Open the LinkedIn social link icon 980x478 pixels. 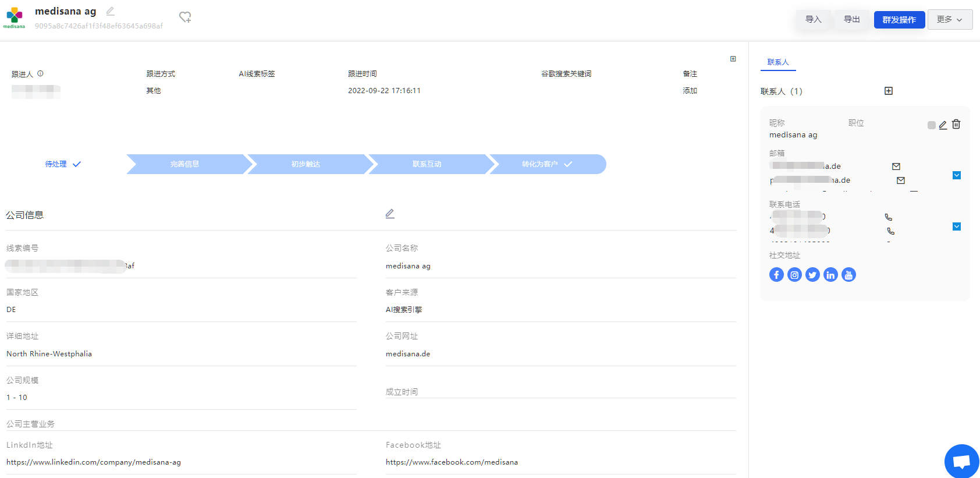(x=830, y=275)
